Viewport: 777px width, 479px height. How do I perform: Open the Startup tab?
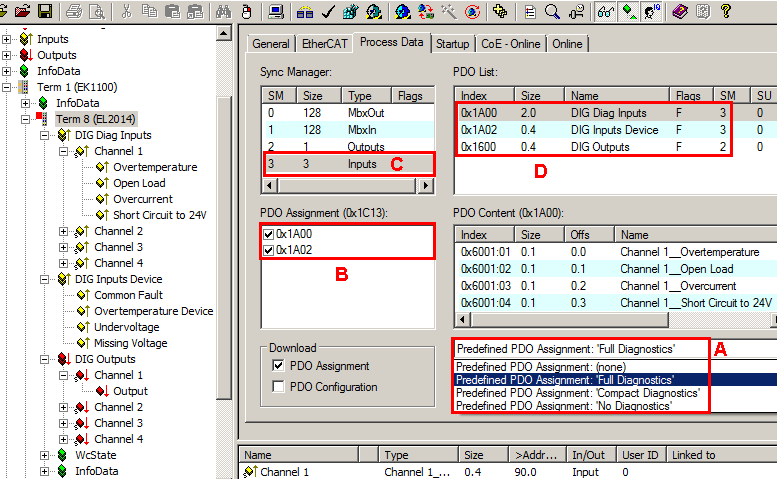click(452, 44)
